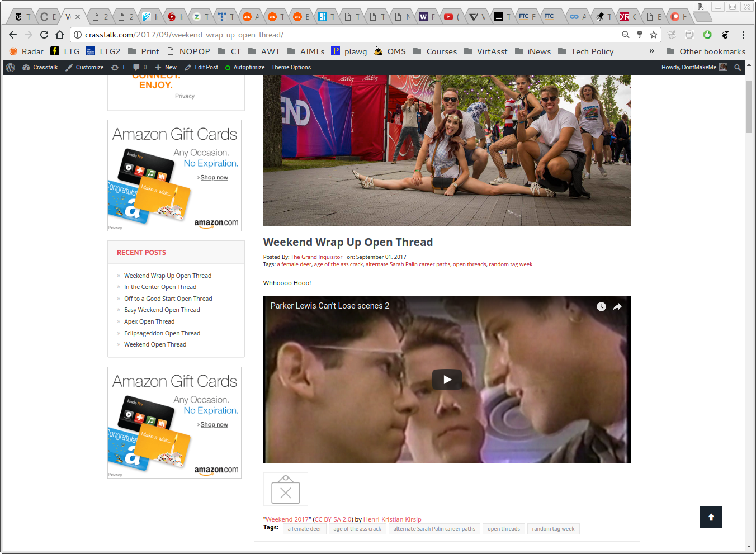
Task: Click the broken image placeholder
Action: click(x=286, y=489)
